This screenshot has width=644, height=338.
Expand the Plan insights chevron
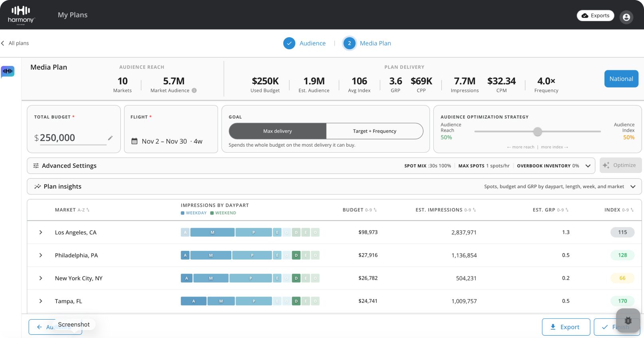click(633, 187)
